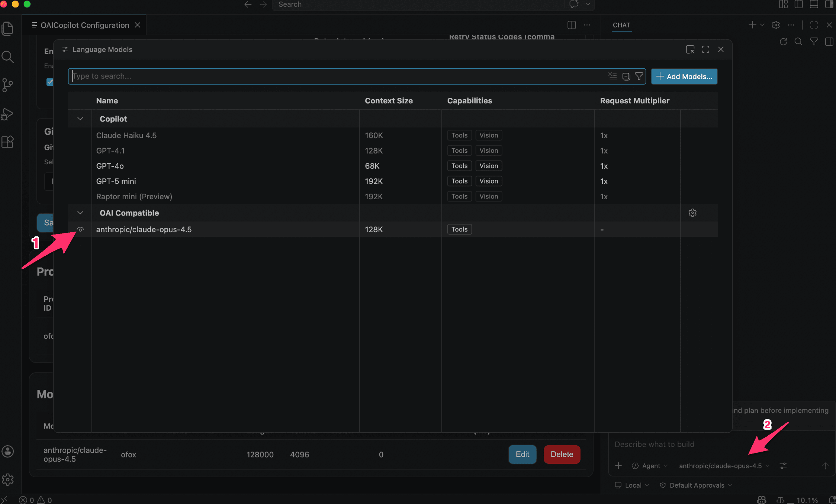This screenshot has width=836, height=504.
Task: Click OAI Compatible provider gear icon
Action: [x=692, y=213]
